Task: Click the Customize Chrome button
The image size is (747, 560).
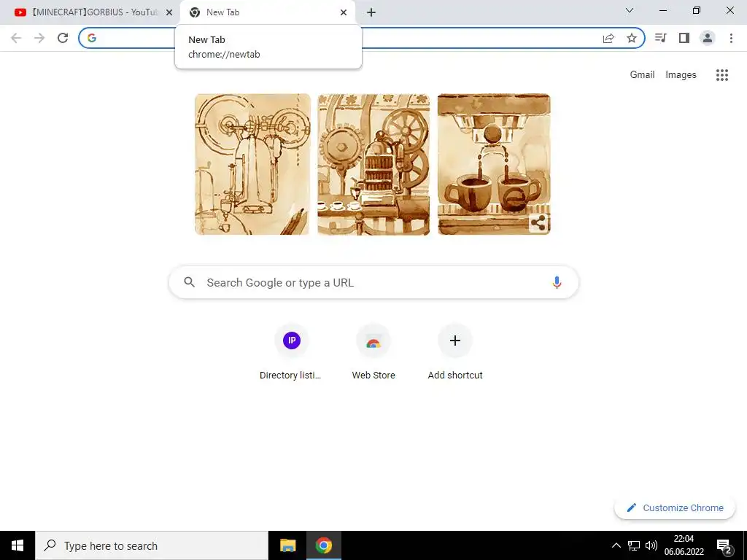Action: point(675,507)
